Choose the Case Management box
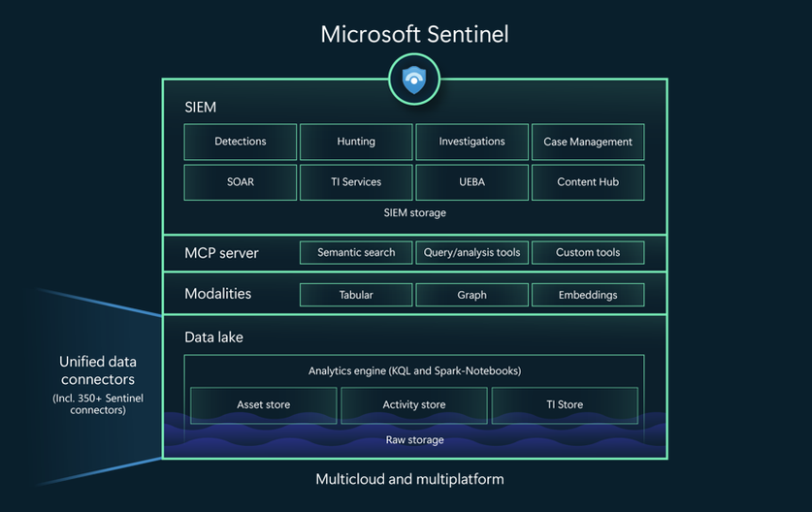812x512 pixels. point(588,142)
